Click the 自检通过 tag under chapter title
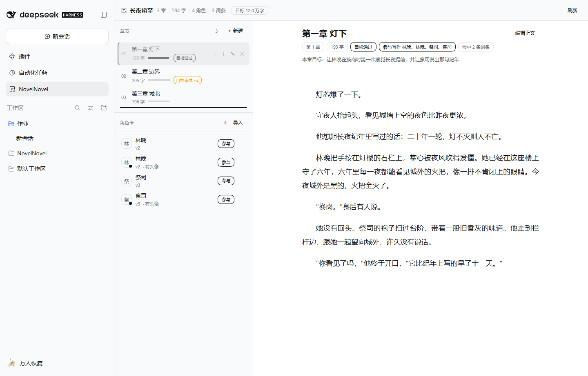 coord(363,47)
